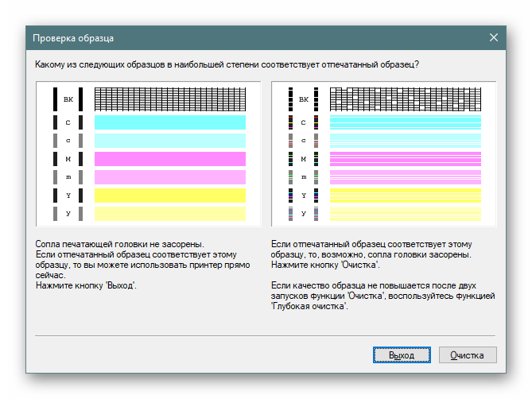Image resolution: width=532 pixels, height=399 pixels.
Task: Click the pale yellow bar in left sample
Action: [x=170, y=213]
